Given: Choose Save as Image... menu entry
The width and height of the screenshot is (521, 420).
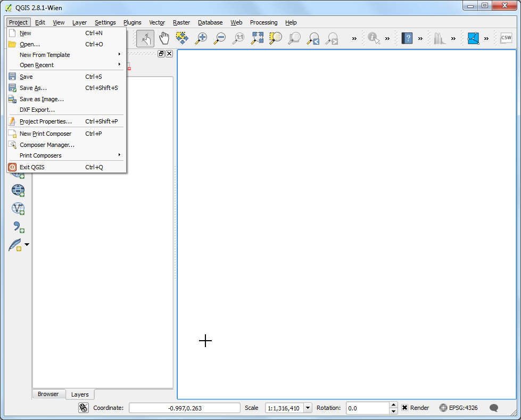Looking at the screenshot, I should 67,99.
